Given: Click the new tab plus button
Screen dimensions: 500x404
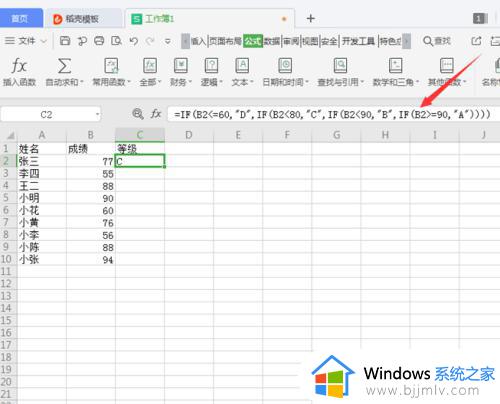Looking at the screenshot, I should (x=311, y=18).
